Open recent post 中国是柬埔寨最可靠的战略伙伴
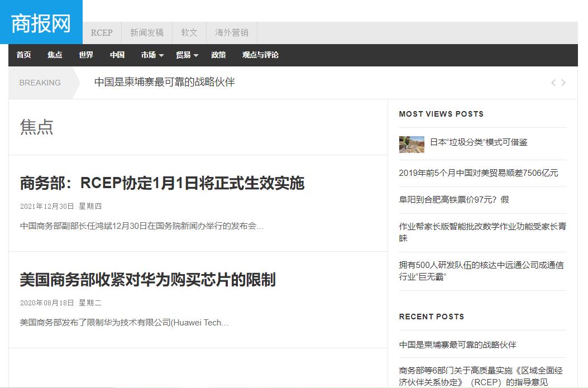This screenshot has width=588, height=388. pos(457,344)
